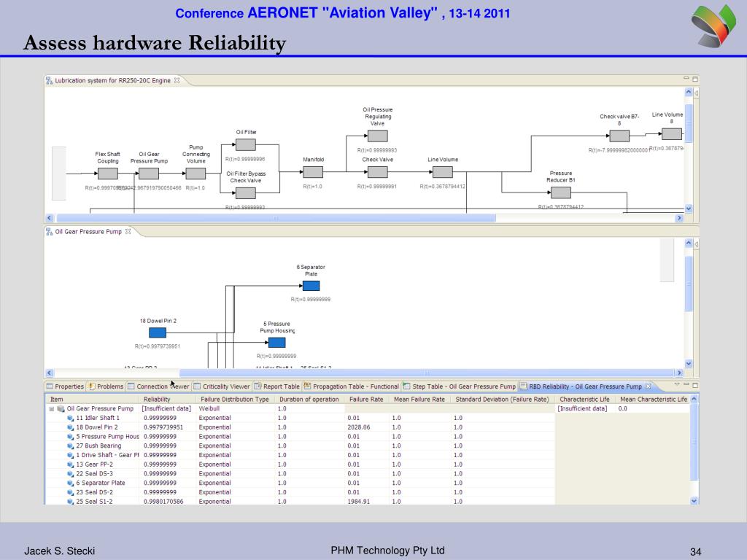Select the 18 Dowel Pin 2 table row
The width and height of the screenshot is (747, 560).
point(300,427)
